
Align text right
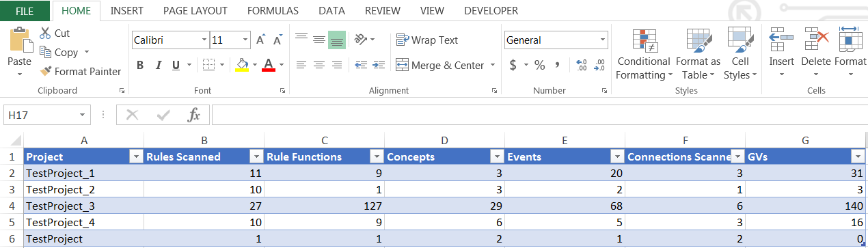[x=336, y=65]
